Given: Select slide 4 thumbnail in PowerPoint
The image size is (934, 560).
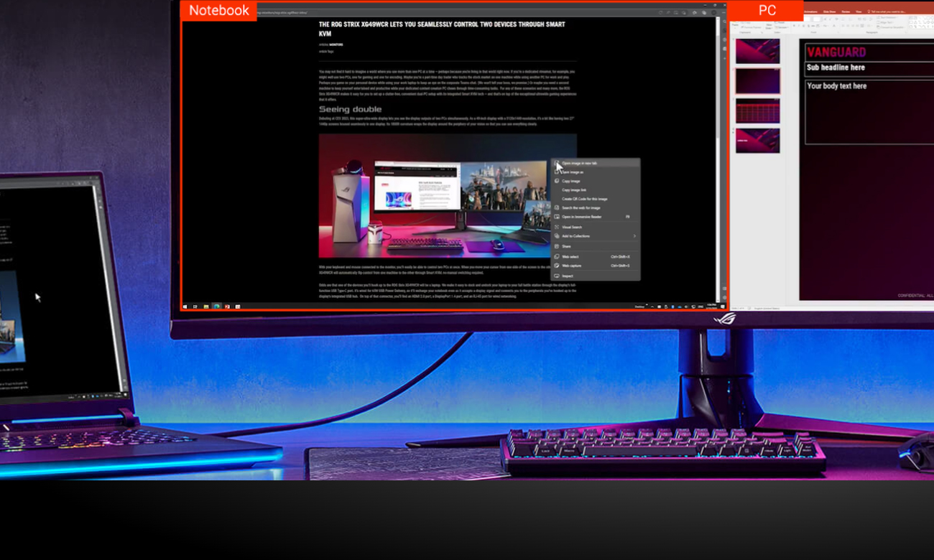Looking at the screenshot, I should [x=757, y=141].
